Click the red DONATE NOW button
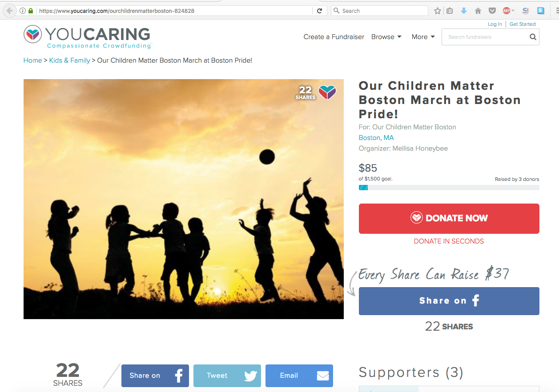 coord(449,218)
